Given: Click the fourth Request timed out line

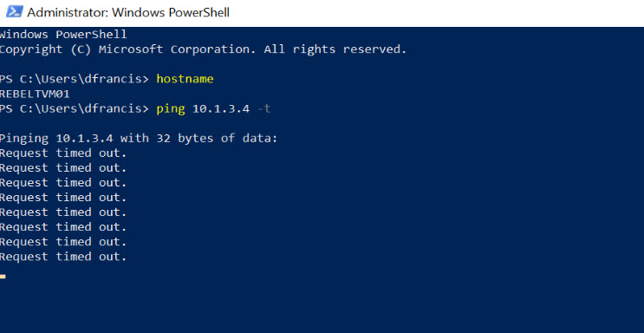Looking at the screenshot, I should (63, 198).
